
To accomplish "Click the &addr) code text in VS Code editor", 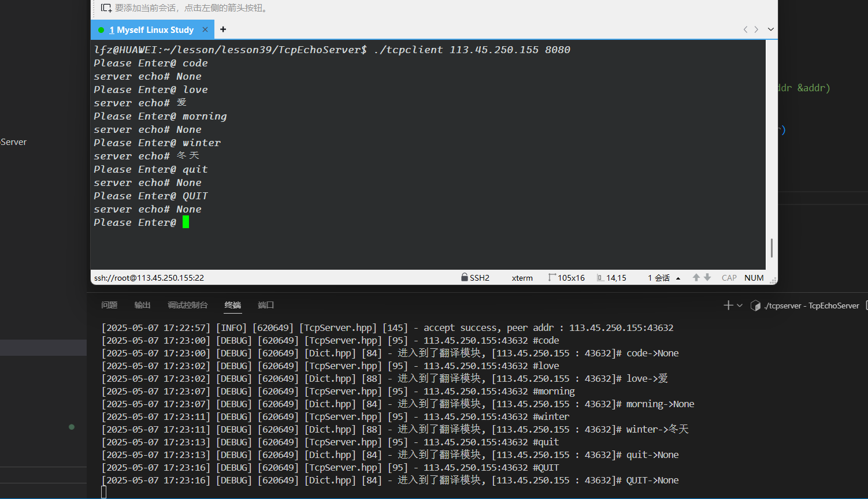I will pyautogui.click(x=814, y=88).
